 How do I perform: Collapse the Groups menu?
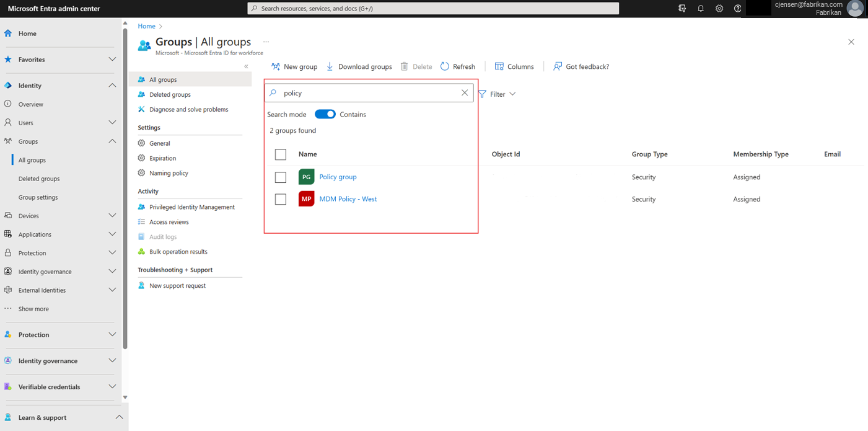pyautogui.click(x=112, y=141)
